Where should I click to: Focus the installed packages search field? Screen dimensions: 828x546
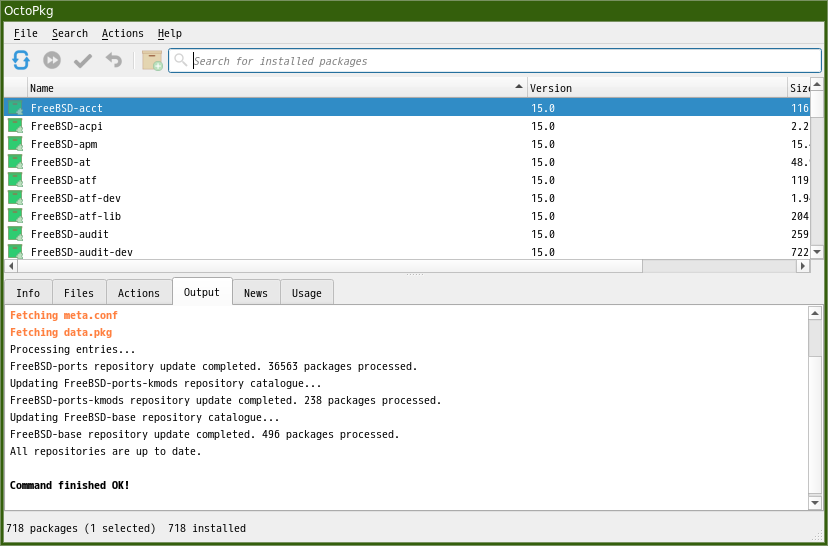tap(495, 61)
